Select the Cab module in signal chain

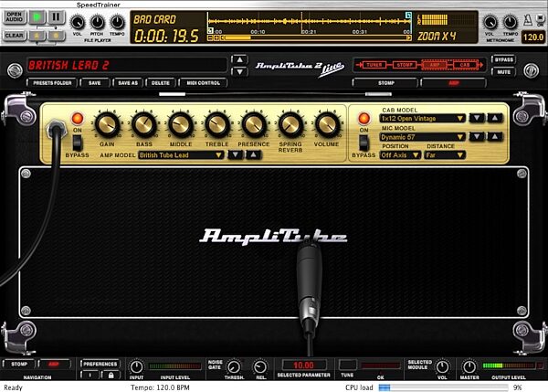[465, 65]
